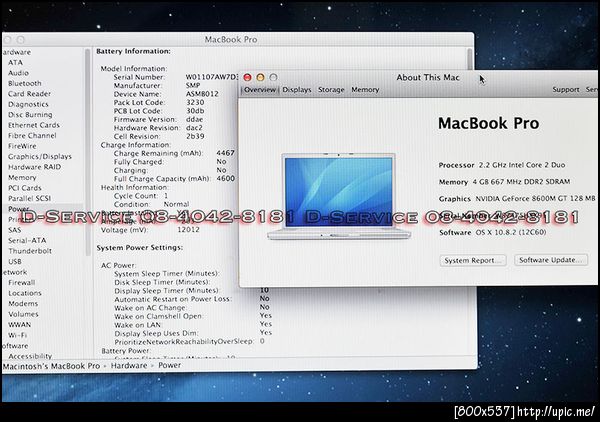600x422 pixels.
Task: Click the System Report button
Action: tap(473, 261)
